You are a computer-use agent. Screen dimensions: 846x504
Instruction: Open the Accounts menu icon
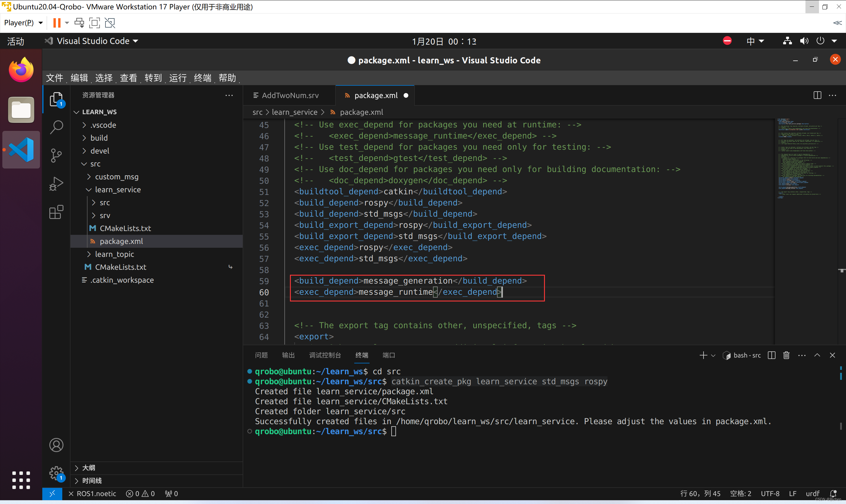tap(56, 445)
